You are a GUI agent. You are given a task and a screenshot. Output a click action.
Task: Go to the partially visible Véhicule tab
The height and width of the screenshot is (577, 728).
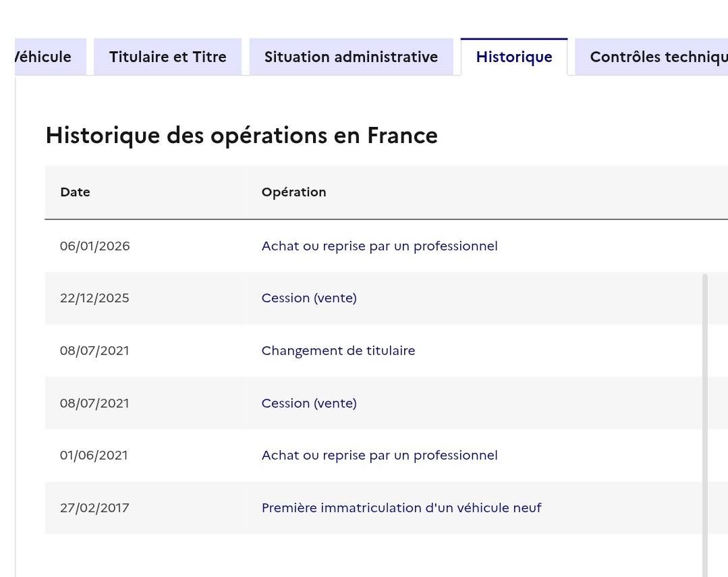(x=46, y=57)
